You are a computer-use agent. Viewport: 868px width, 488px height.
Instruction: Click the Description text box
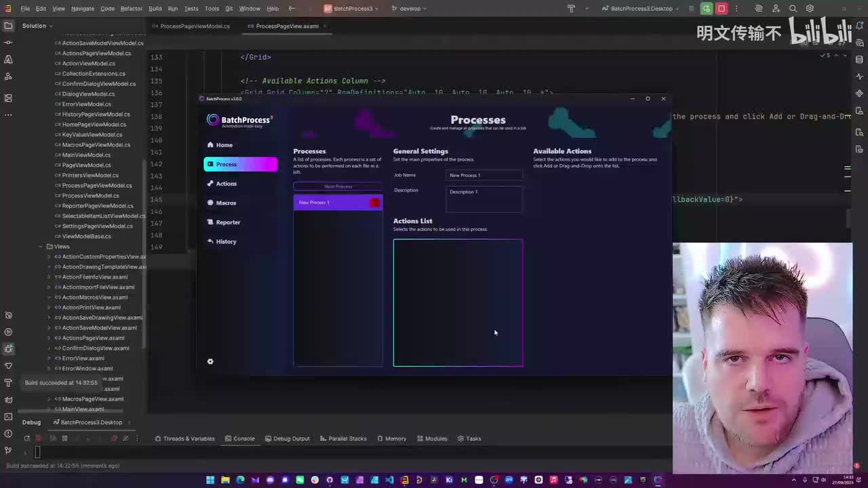click(x=484, y=199)
